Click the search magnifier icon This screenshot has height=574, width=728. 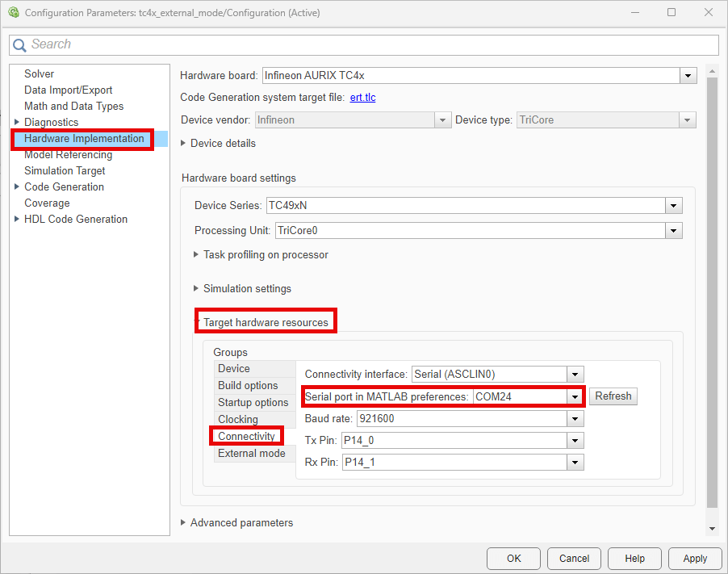click(20, 45)
